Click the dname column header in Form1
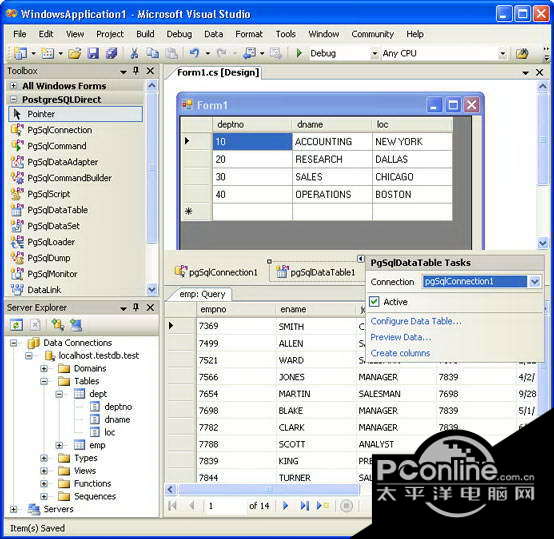Image resolution: width=554 pixels, height=539 pixels. click(x=332, y=124)
